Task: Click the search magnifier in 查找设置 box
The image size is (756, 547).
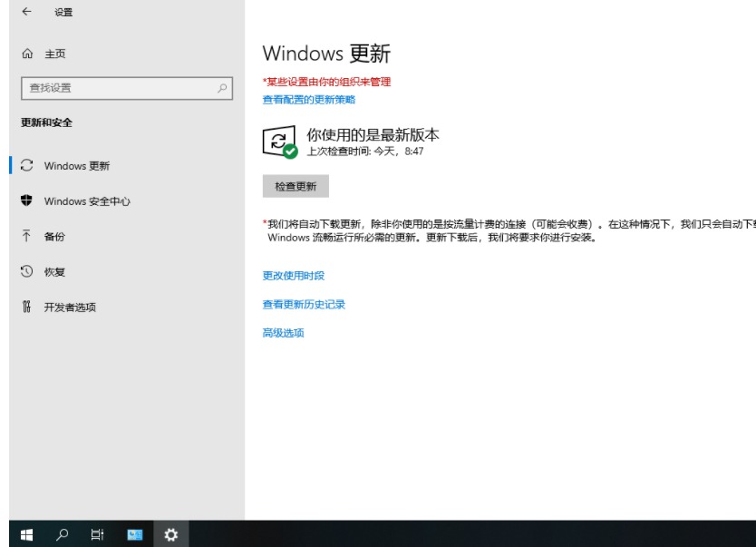Action: pyautogui.click(x=222, y=88)
